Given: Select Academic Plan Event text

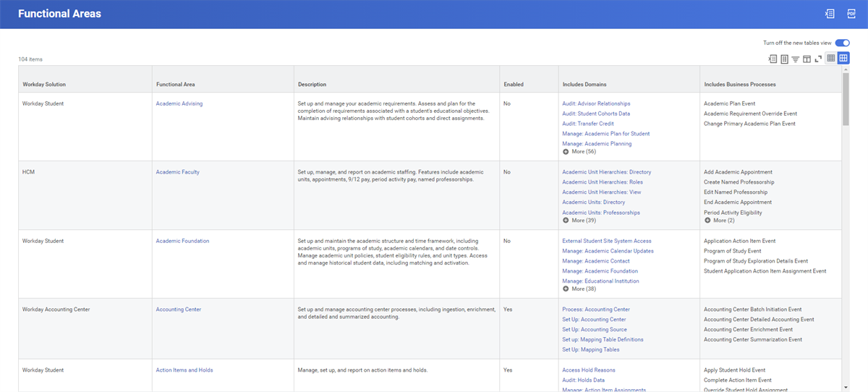Looking at the screenshot, I should point(730,103).
